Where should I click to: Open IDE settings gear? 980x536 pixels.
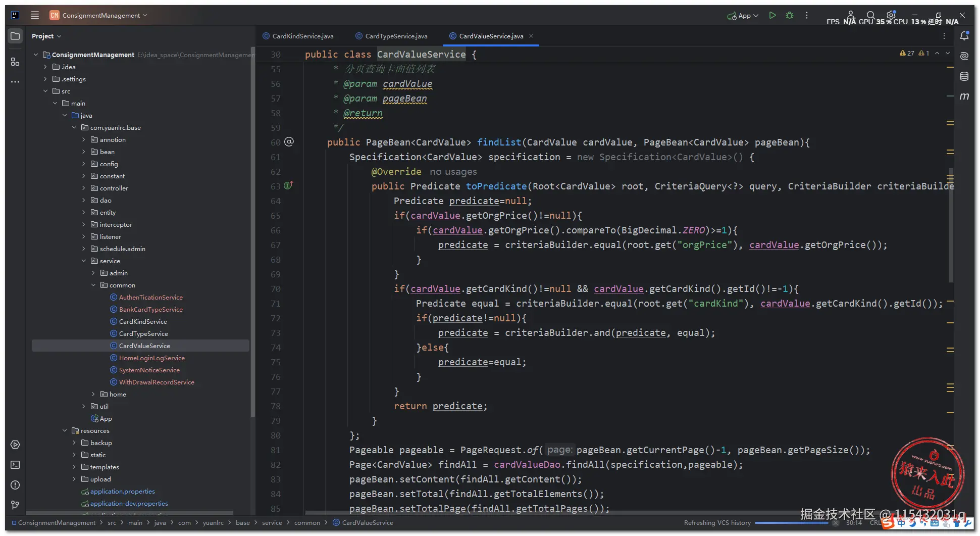pyautogui.click(x=891, y=15)
